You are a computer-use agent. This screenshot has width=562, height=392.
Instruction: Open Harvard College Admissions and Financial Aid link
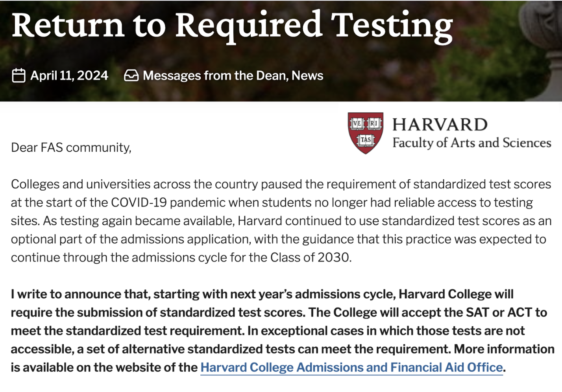(351, 367)
